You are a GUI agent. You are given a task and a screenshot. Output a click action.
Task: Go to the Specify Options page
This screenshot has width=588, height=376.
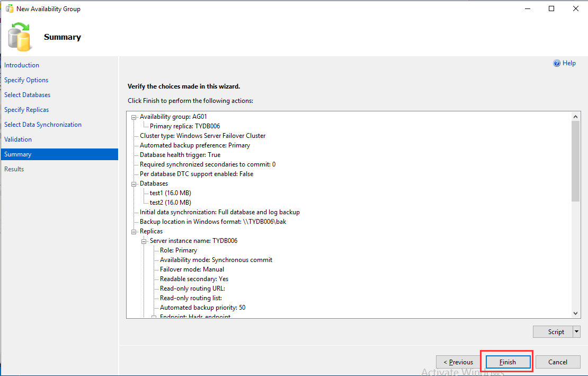(26, 80)
